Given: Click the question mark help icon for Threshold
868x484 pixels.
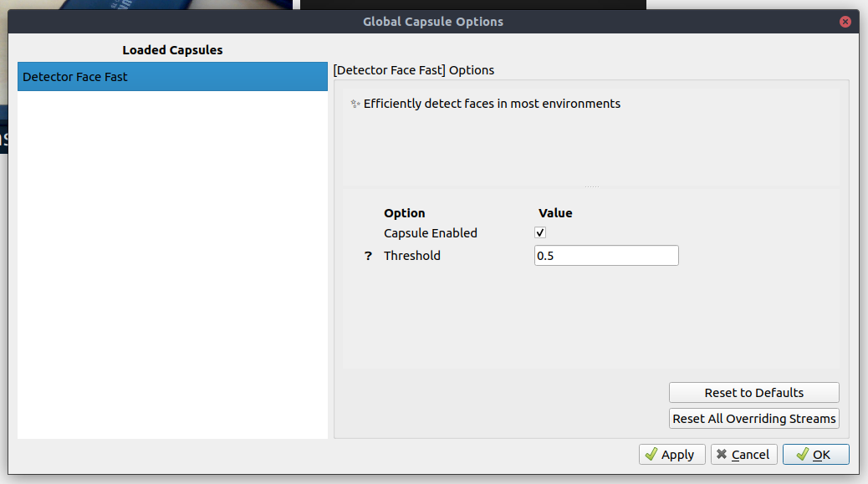Looking at the screenshot, I should (x=368, y=256).
